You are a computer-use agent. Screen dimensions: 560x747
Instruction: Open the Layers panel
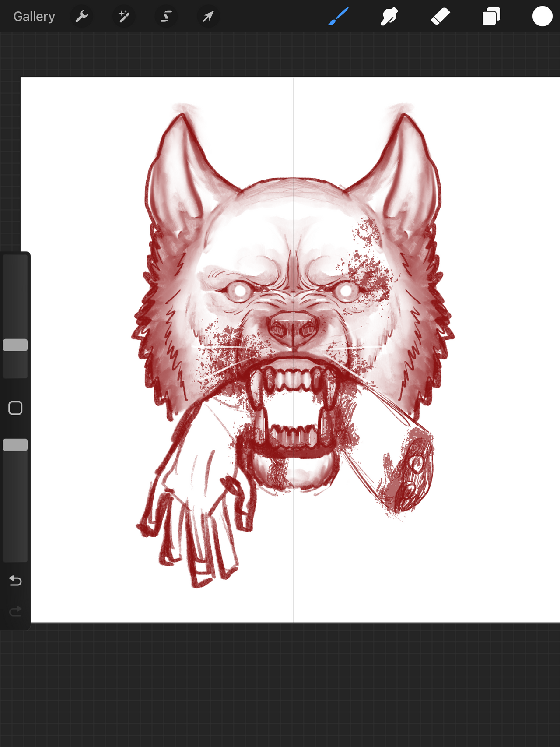pyautogui.click(x=491, y=17)
